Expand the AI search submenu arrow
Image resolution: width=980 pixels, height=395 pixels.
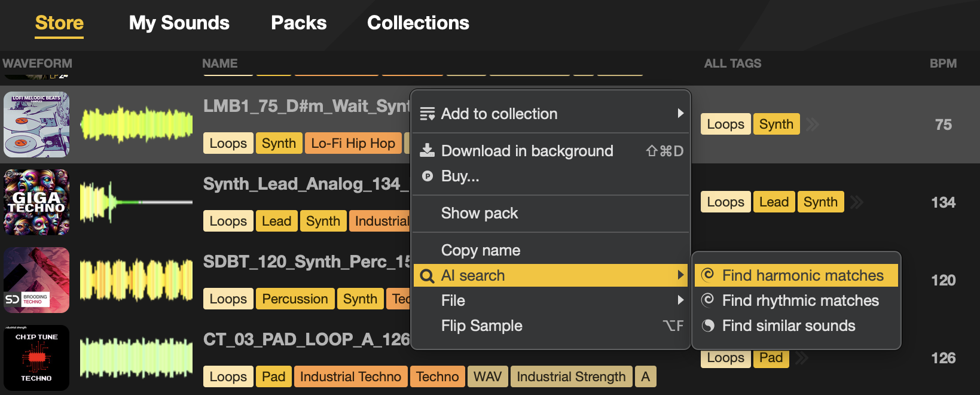680,275
